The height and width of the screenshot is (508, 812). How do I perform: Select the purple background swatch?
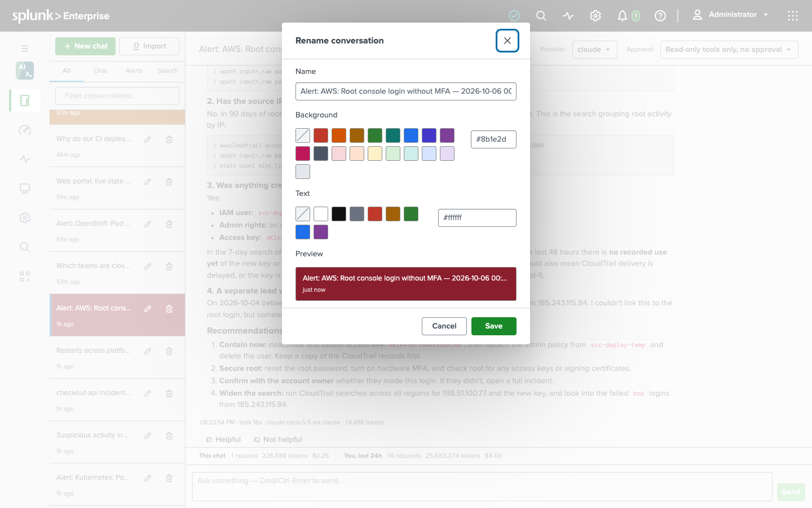tap(447, 135)
